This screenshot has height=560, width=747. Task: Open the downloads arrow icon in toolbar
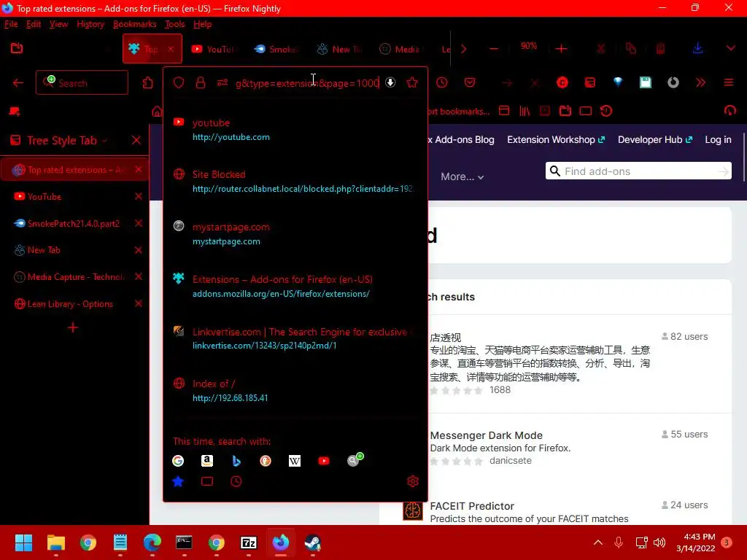click(x=697, y=48)
